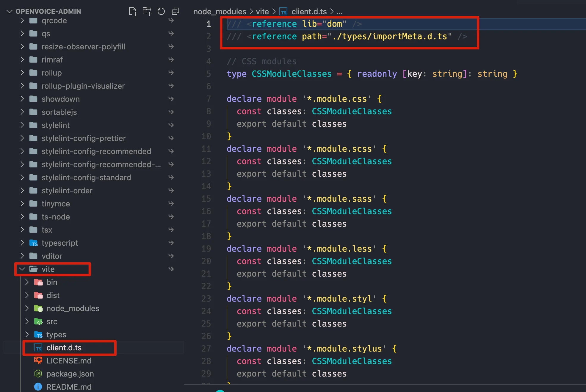Select the stylelint-config-prettier folder
Screen dimensions: 586x392
[84, 138]
